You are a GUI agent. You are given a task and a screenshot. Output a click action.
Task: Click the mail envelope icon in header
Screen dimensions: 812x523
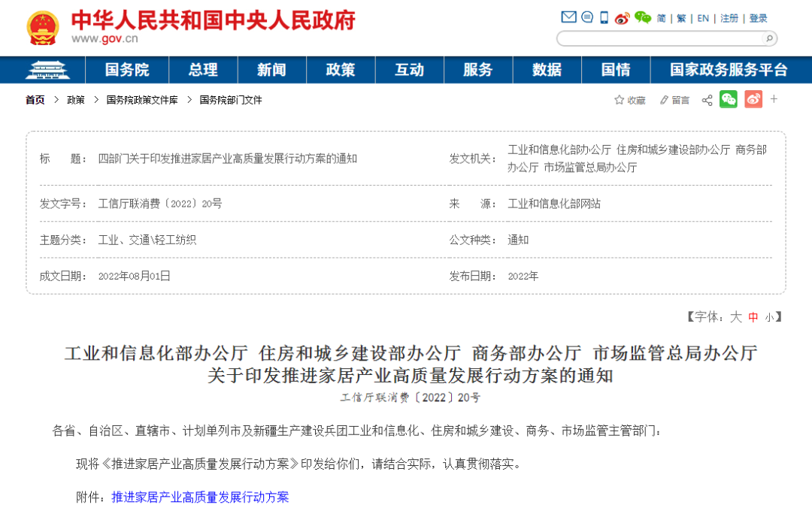[x=568, y=17]
